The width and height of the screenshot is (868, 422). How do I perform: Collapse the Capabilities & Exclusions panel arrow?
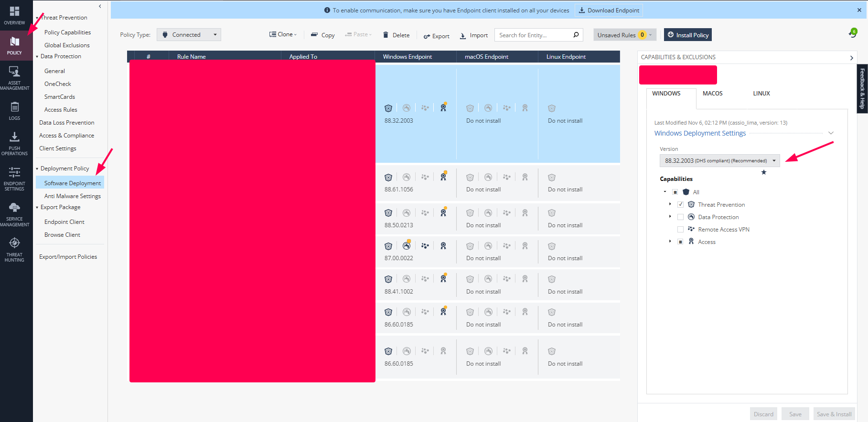click(851, 58)
